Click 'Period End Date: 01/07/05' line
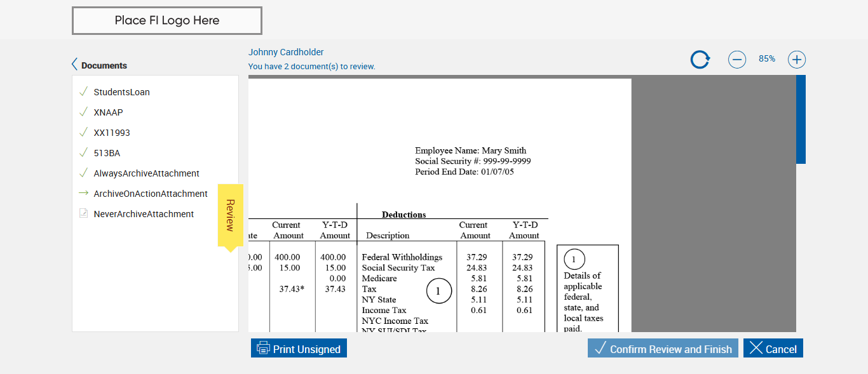This screenshot has height=374, width=868. pos(465,172)
